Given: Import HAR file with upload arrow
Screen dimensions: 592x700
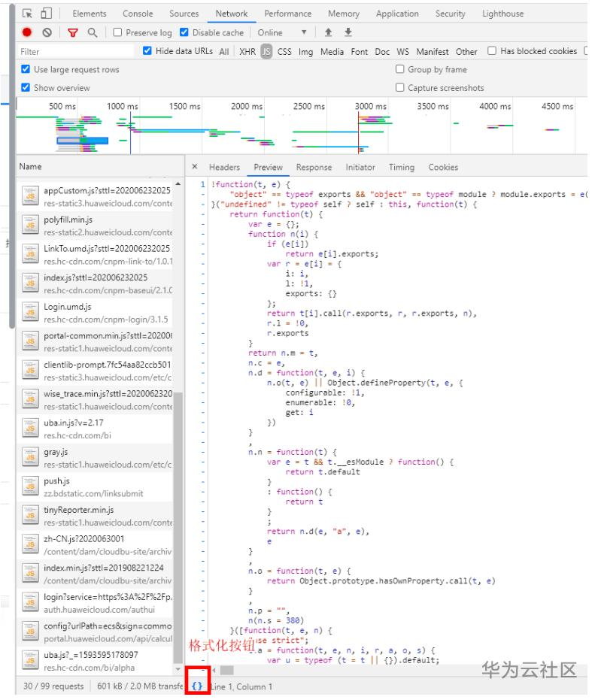Looking at the screenshot, I should [x=329, y=32].
